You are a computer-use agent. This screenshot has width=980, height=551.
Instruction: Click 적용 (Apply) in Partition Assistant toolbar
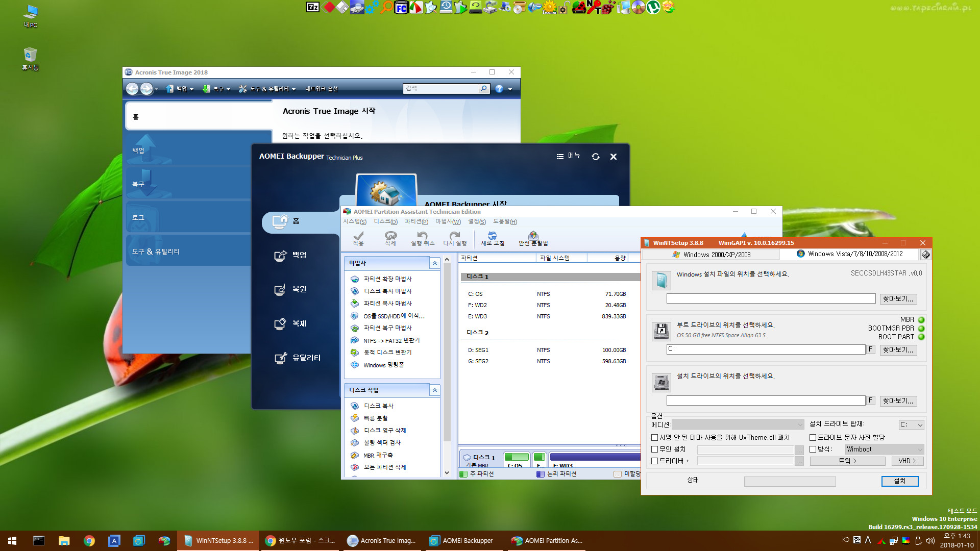click(x=358, y=238)
